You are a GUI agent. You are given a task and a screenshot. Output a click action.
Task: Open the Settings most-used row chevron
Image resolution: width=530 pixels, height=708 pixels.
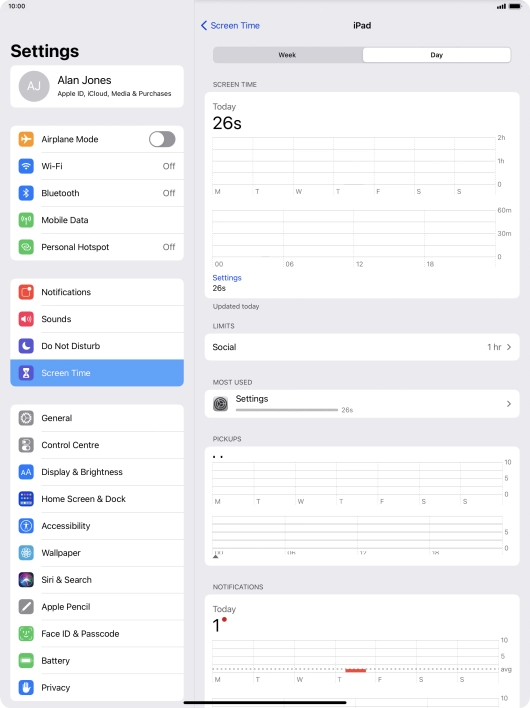click(509, 404)
